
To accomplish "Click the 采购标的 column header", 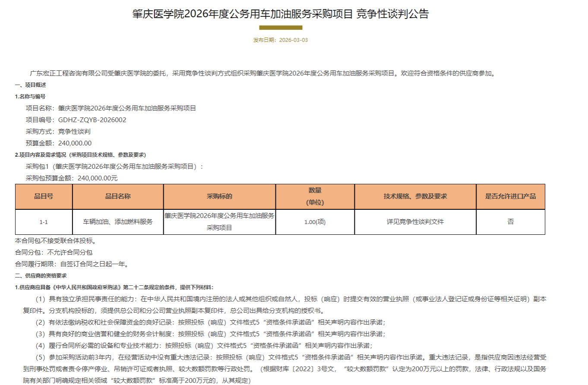I will (219, 196).
